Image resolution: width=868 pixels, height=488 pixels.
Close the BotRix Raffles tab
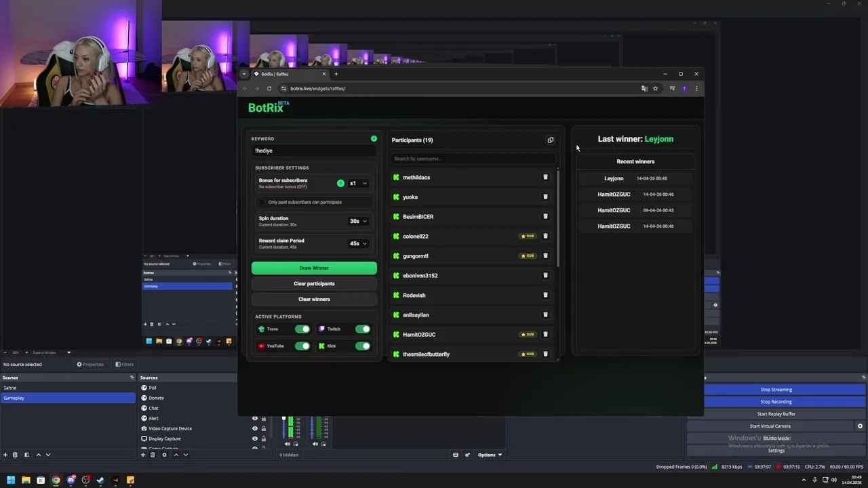click(x=323, y=74)
